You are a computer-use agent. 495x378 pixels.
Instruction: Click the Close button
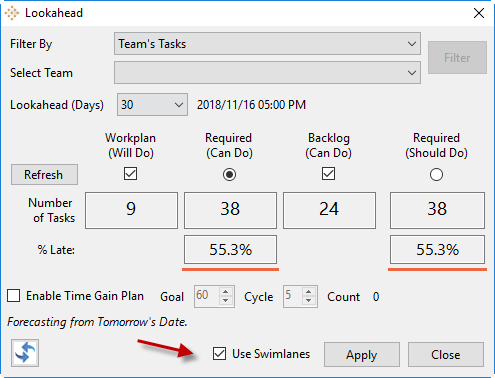tap(446, 354)
